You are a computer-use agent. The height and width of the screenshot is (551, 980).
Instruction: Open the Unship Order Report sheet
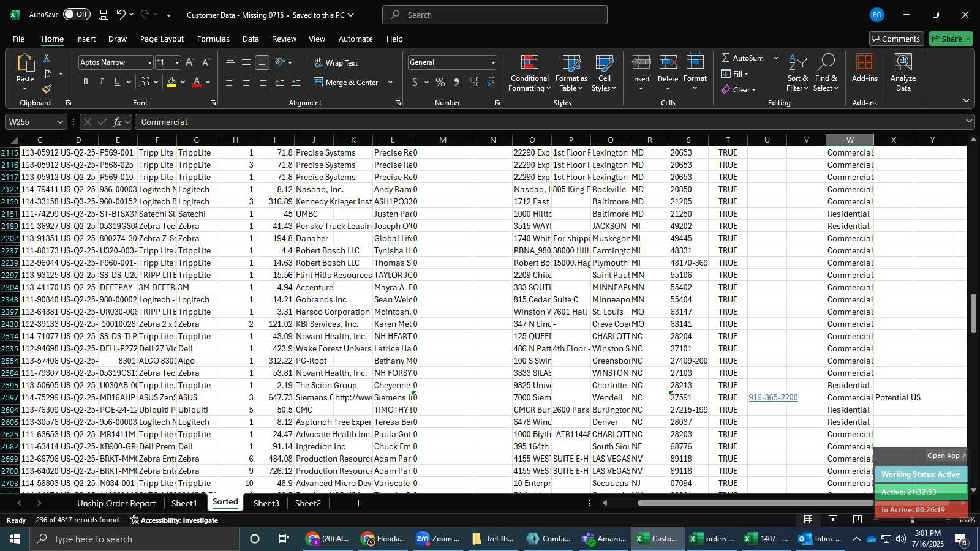click(x=116, y=503)
